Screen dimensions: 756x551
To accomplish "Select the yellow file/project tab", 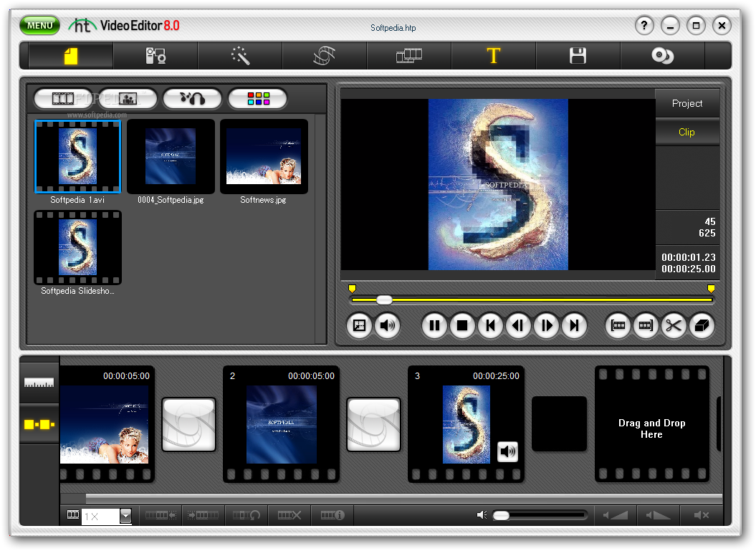I will click(x=71, y=55).
